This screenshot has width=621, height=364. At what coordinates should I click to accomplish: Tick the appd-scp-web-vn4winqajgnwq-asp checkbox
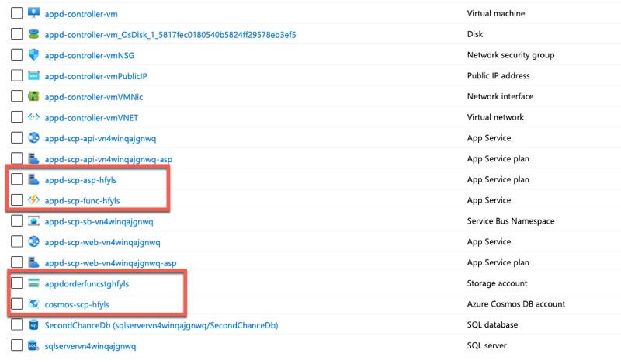point(16,262)
